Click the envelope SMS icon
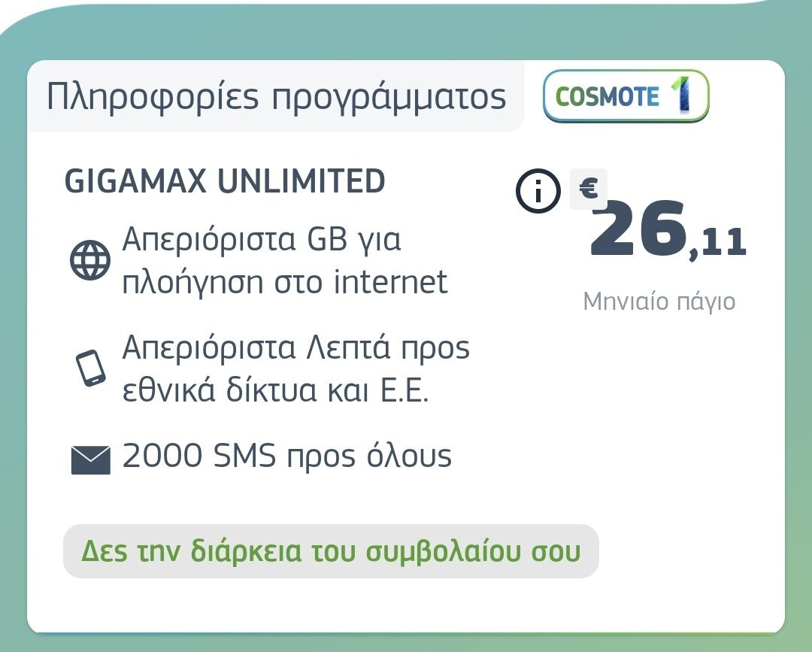812x652 pixels. click(91, 460)
